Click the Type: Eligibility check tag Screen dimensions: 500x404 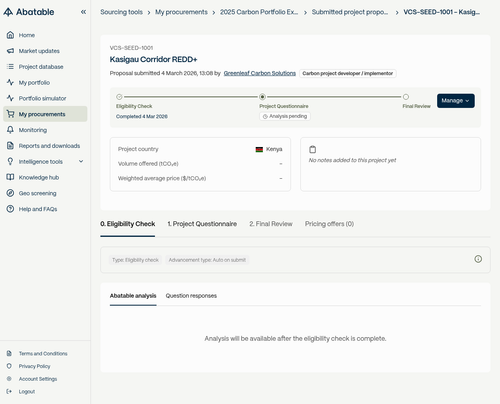click(135, 260)
